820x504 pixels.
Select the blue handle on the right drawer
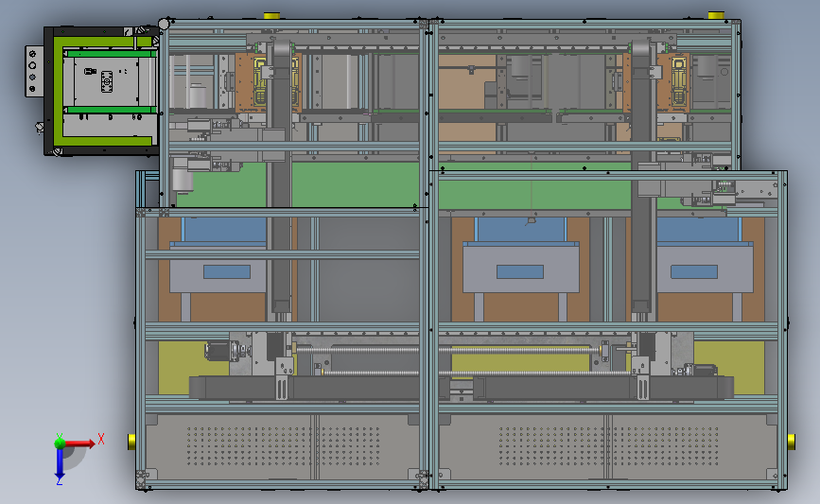[694, 272]
